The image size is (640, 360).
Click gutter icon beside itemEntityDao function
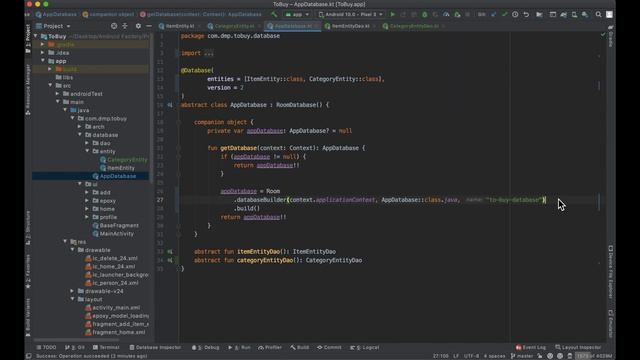click(x=170, y=251)
